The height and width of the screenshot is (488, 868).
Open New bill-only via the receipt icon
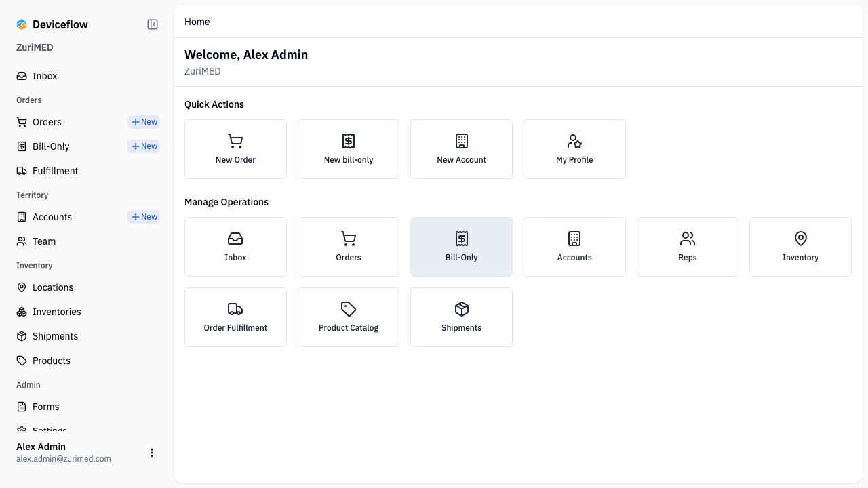[x=348, y=140]
